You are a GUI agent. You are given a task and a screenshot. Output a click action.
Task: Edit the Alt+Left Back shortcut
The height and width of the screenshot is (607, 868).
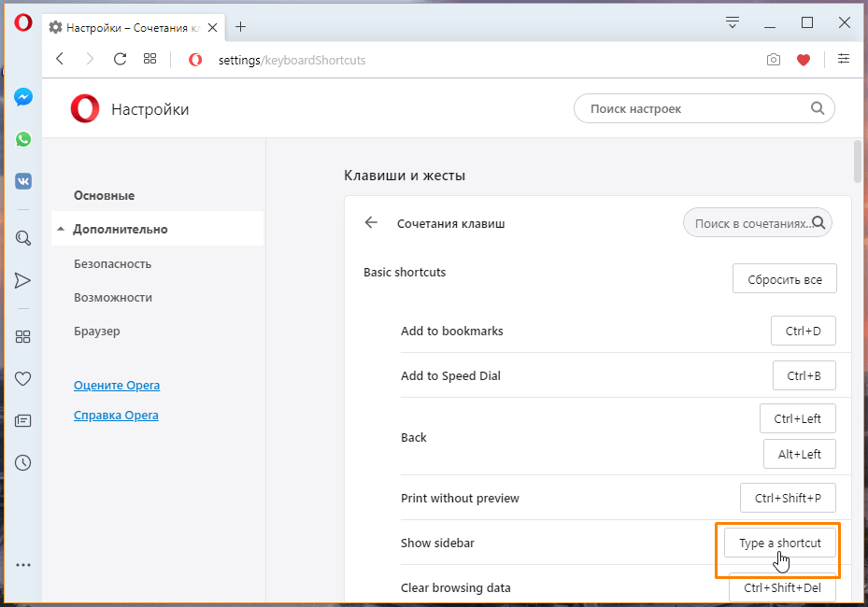[800, 454]
